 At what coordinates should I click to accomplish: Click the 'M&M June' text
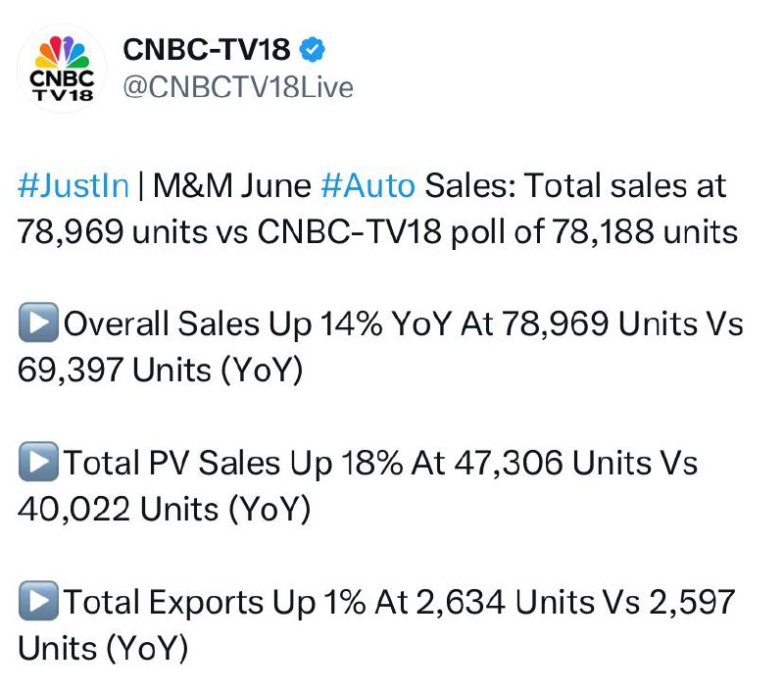click(x=232, y=186)
